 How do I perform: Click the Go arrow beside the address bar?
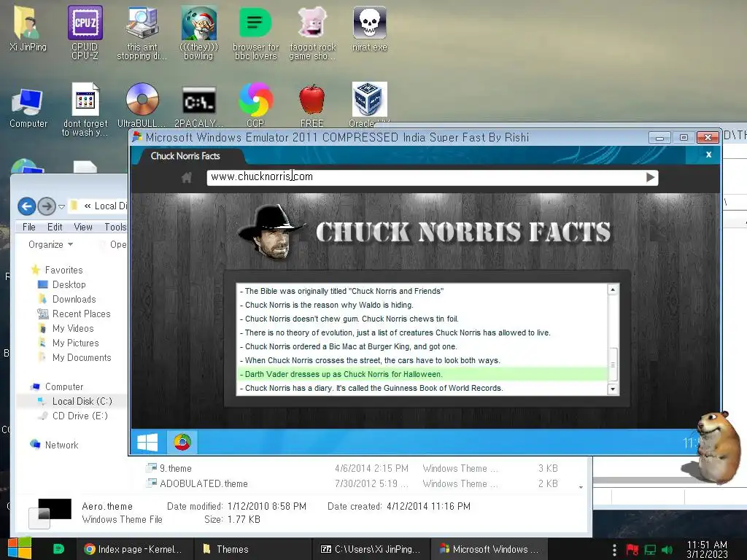point(650,178)
